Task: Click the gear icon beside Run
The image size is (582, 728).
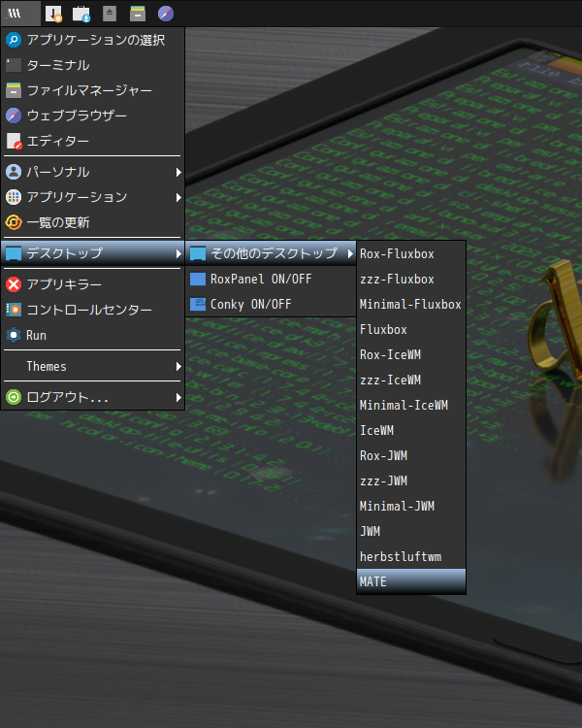Action: click(x=14, y=335)
